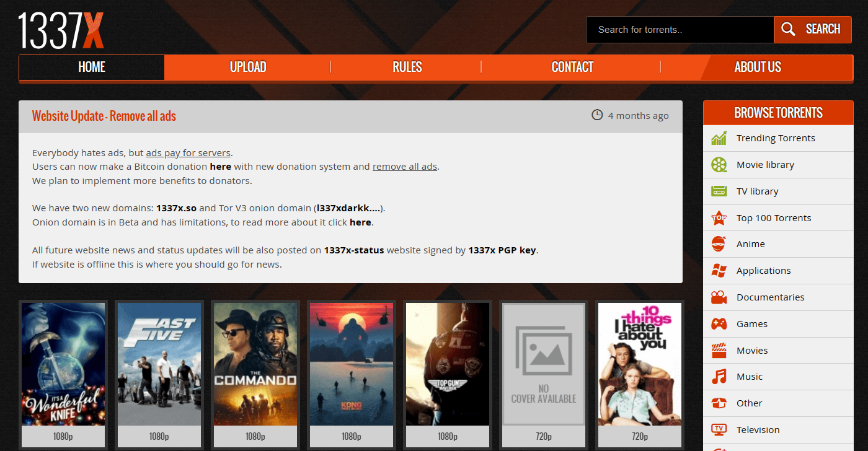Screen dimensions: 868x451
Task: Click the Website Update - Remove all ads heading
Action: (x=104, y=116)
